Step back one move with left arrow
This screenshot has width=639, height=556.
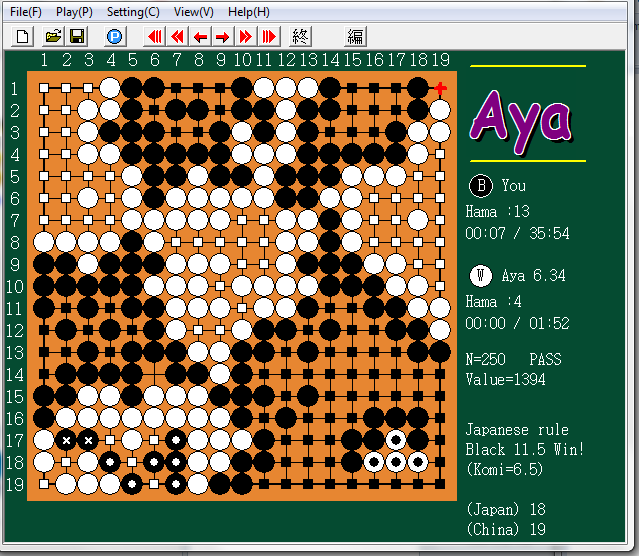pyautogui.click(x=200, y=37)
